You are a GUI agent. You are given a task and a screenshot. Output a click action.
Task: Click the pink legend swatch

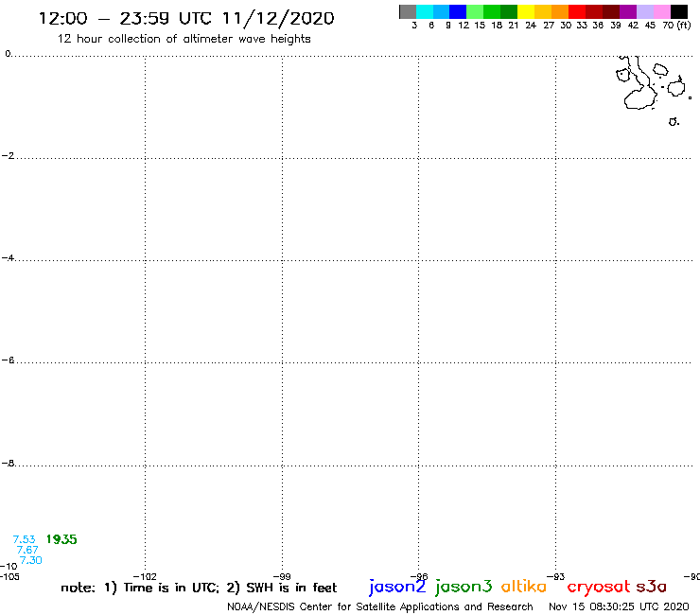(662, 12)
